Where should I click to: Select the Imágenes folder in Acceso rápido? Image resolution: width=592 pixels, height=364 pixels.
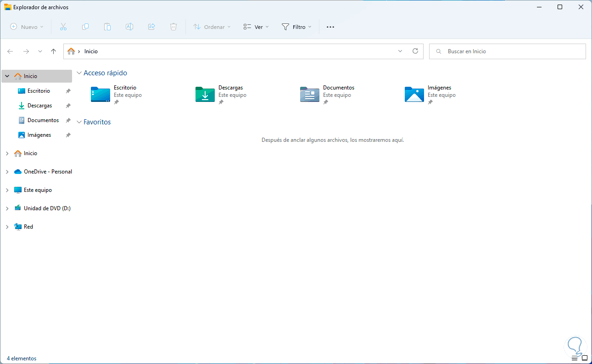point(430,95)
